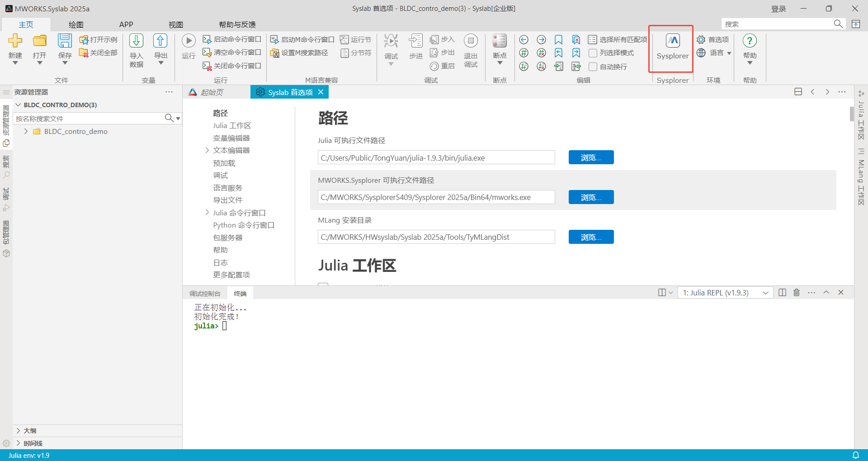Browse for the Julia executable path
The width and height of the screenshot is (868, 461).
click(591, 157)
